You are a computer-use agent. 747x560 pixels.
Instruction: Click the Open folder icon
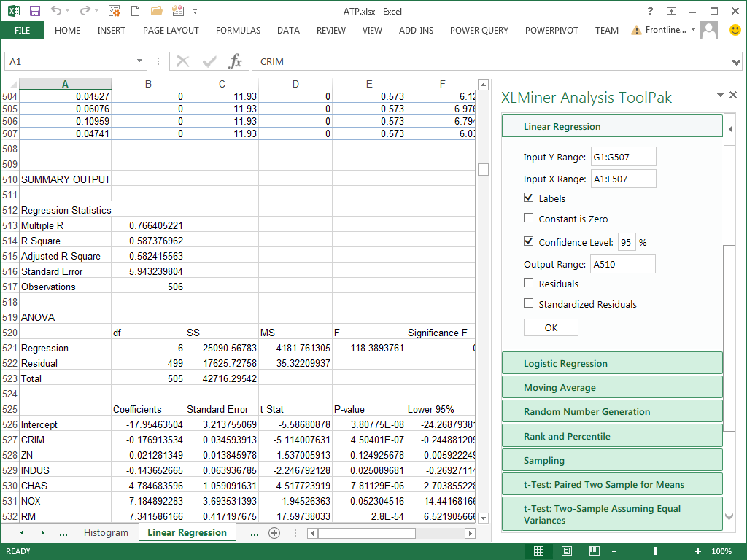[x=156, y=11]
